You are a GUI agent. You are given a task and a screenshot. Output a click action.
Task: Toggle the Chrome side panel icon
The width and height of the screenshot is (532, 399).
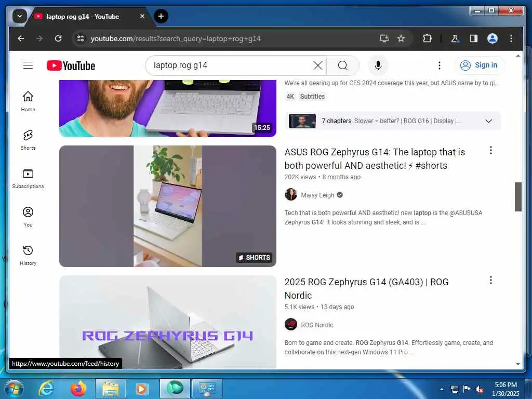pyautogui.click(x=474, y=38)
